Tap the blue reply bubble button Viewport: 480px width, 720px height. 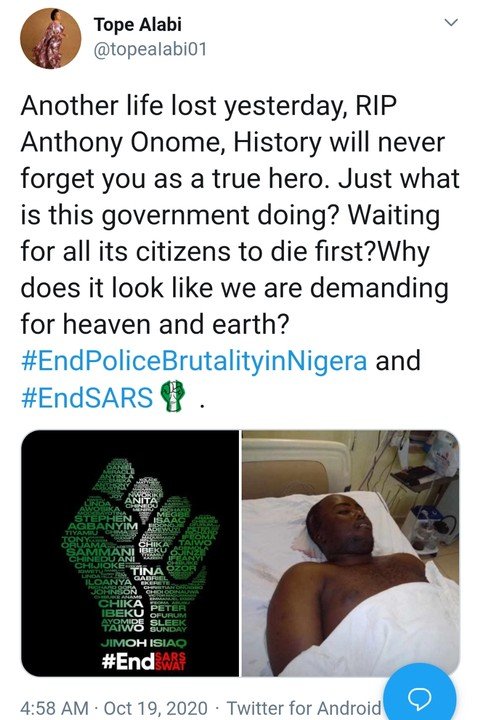tap(420, 698)
